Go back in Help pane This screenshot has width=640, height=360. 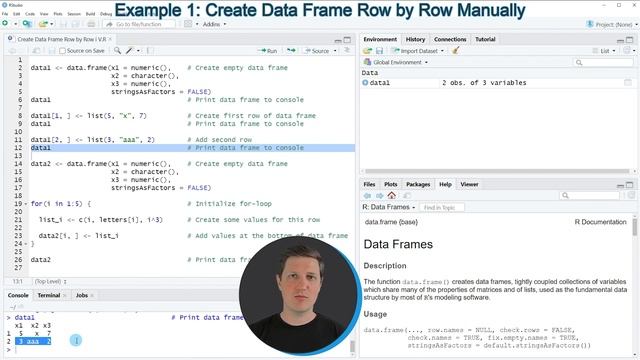click(x=367, y=196)
